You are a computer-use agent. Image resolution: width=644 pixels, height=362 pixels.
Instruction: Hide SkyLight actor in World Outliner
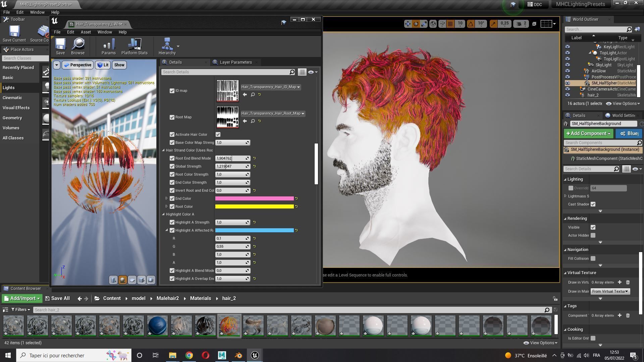[x=568, y=65]
